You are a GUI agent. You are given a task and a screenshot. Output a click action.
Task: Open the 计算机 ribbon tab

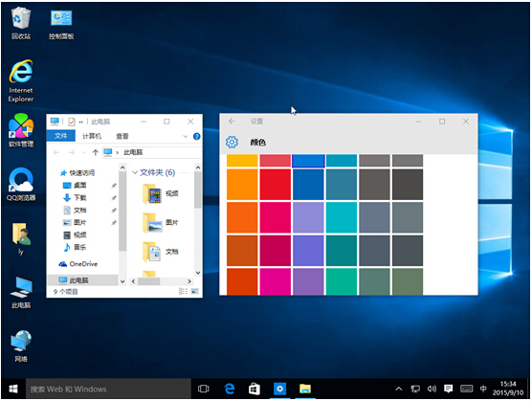coord(92,136)
